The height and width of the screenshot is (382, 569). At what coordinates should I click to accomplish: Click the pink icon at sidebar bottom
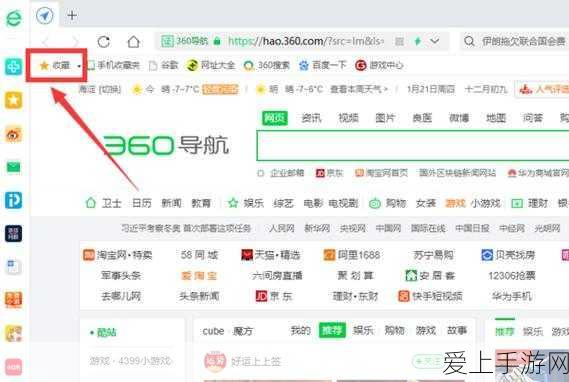tap(13, 367)
